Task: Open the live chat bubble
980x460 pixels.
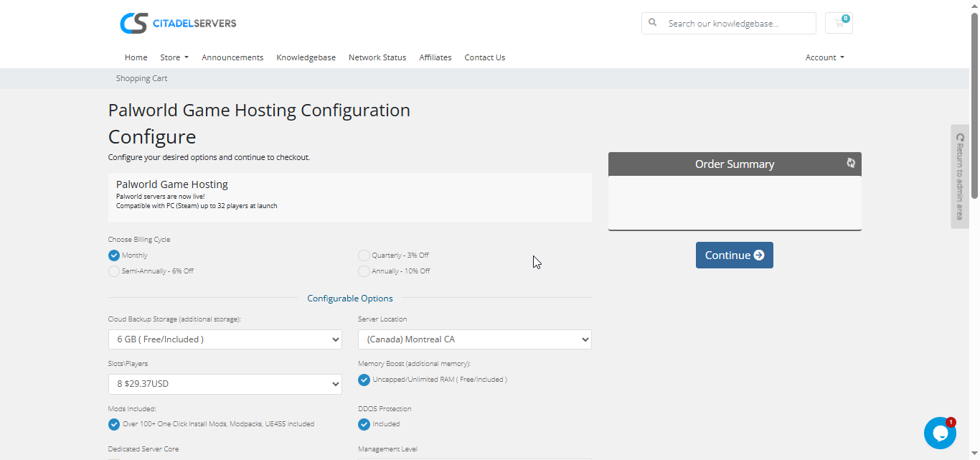Action: click(x=939, y=433)
